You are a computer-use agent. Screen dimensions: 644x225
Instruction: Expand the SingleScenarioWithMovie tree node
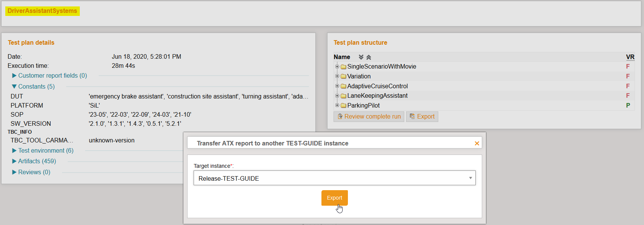coord(337,66)
